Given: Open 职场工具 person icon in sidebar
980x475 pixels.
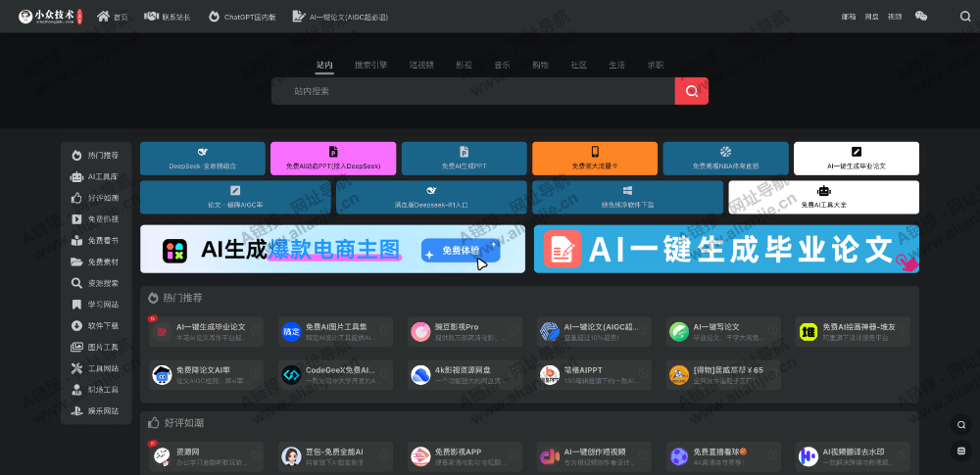Looking at the screenshot, I should (x=76, y=390).
